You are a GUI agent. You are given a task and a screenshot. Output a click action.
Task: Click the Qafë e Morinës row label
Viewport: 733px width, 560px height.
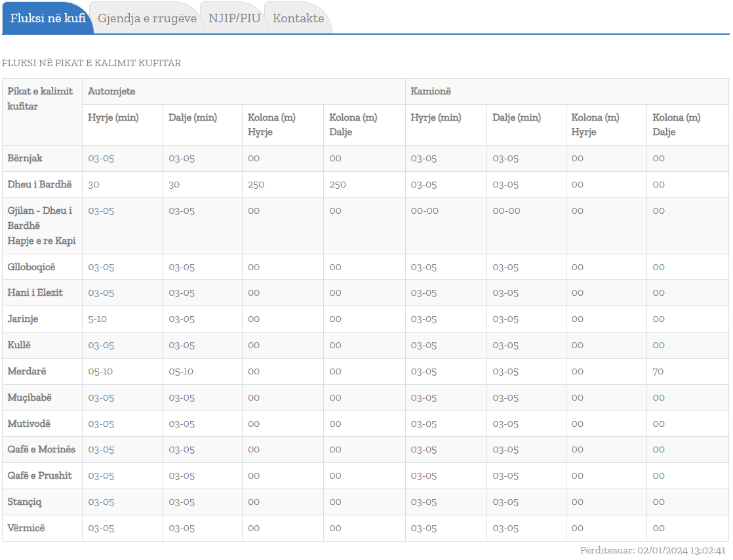point(41,449)
